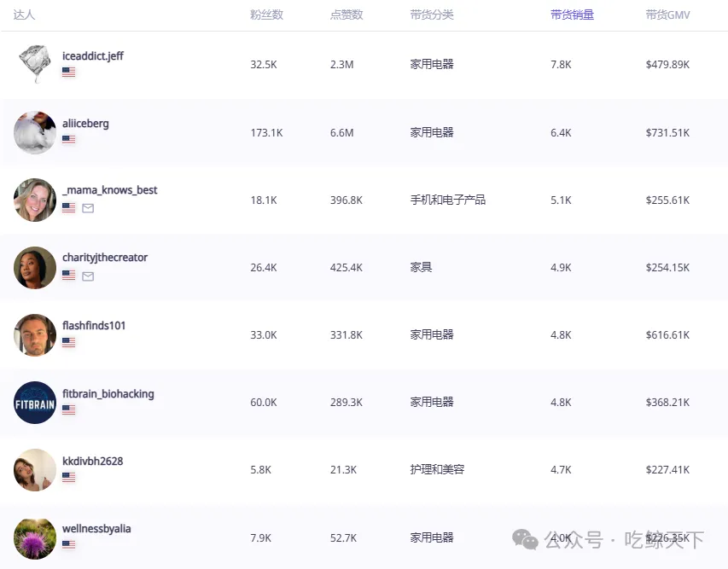Open the flashfinds101 username link
Image resolution: width=728 pixels, height=569 pixels.
coord(94,326)
